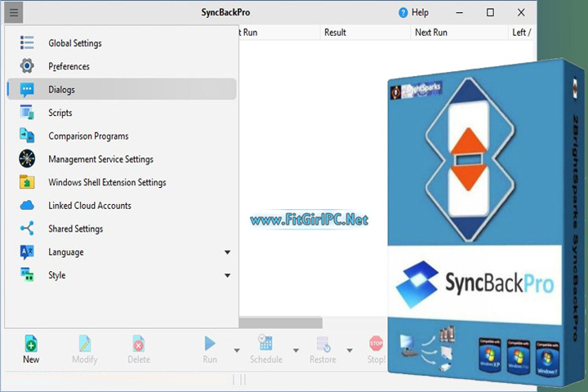Select the Comparison Programs icon
This screenshot has width=588, height=392.
pos(27,136)
